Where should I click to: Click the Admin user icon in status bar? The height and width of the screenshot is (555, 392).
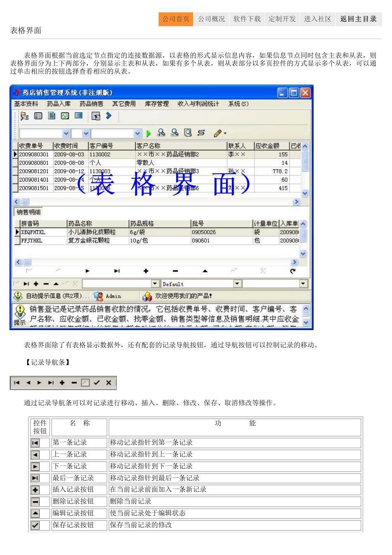click(x=98, y=296)
